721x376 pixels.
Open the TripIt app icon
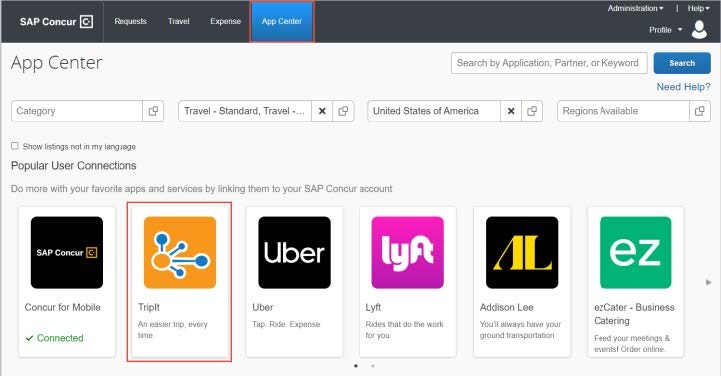[x=180, y=252]
